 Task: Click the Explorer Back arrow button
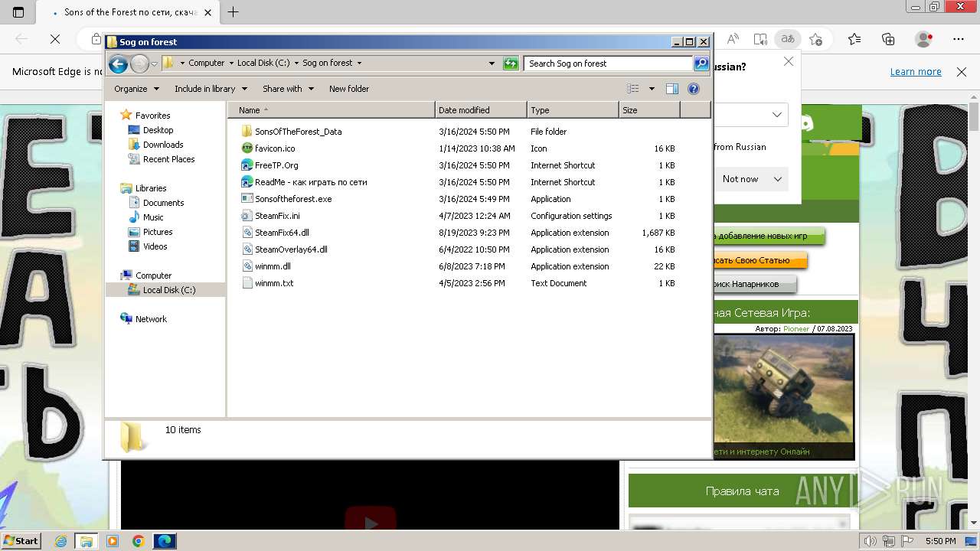pos(118,64)
